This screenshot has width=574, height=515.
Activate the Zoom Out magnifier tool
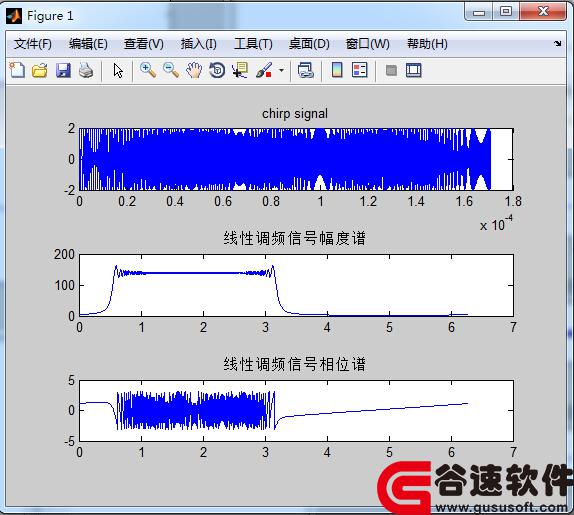point(171,70)
